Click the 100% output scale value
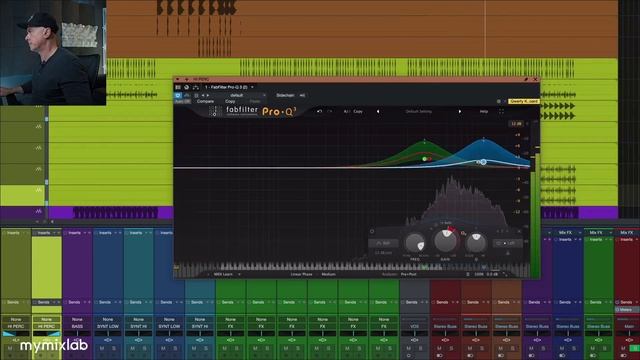 479,274
